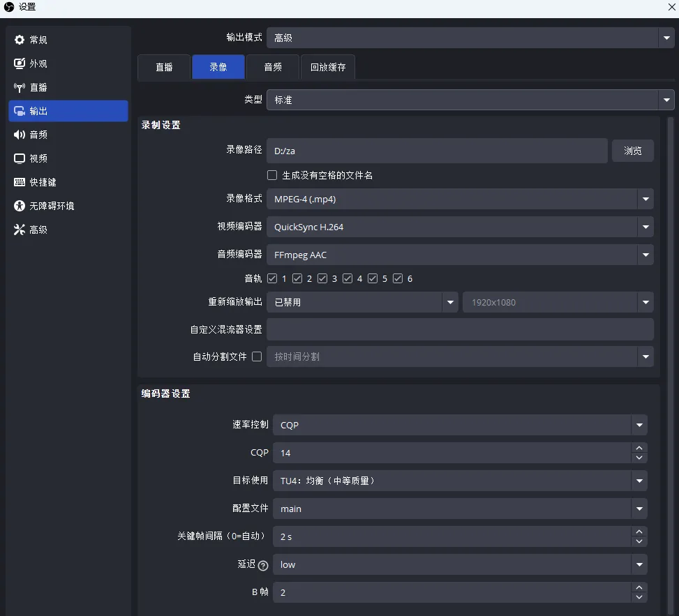
Task: Switch to the 音频 tab
Action: coord(273,68)
